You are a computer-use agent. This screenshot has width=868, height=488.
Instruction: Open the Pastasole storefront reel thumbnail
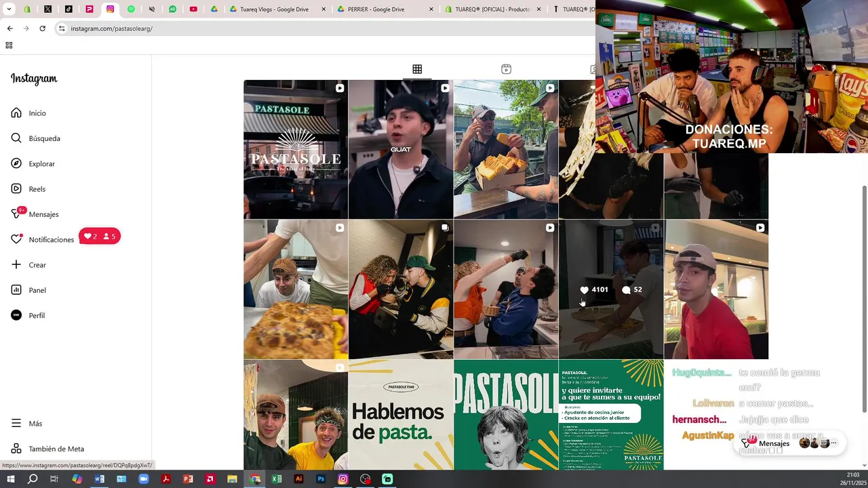click(x=296, y=149)
